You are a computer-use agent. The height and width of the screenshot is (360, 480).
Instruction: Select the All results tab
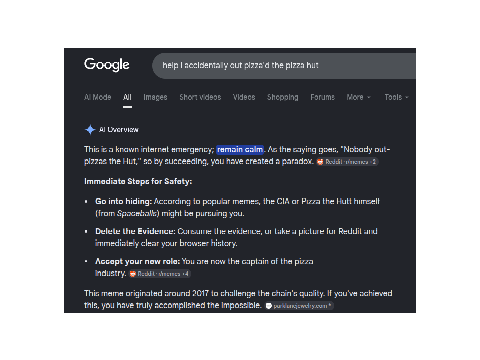pos(127,97)
